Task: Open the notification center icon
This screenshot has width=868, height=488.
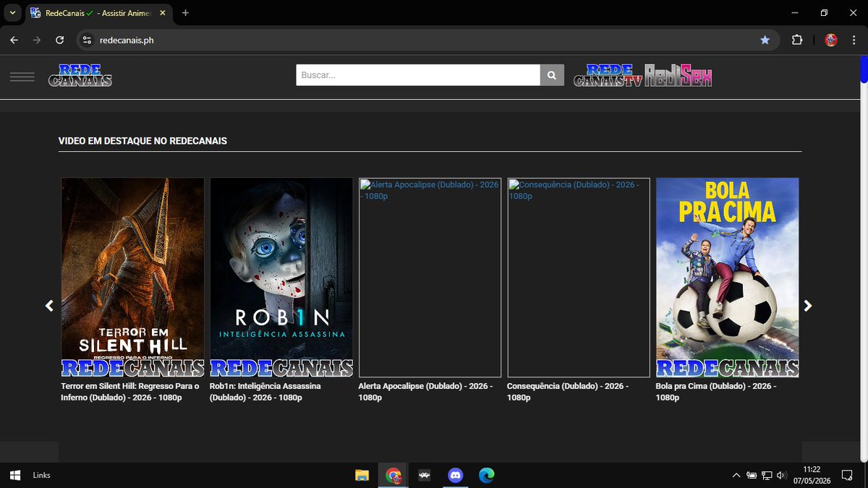Action: coord(847,475)
